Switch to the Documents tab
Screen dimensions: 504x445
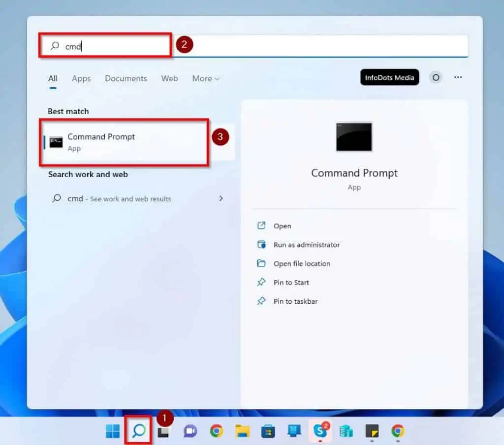(126, 78)
